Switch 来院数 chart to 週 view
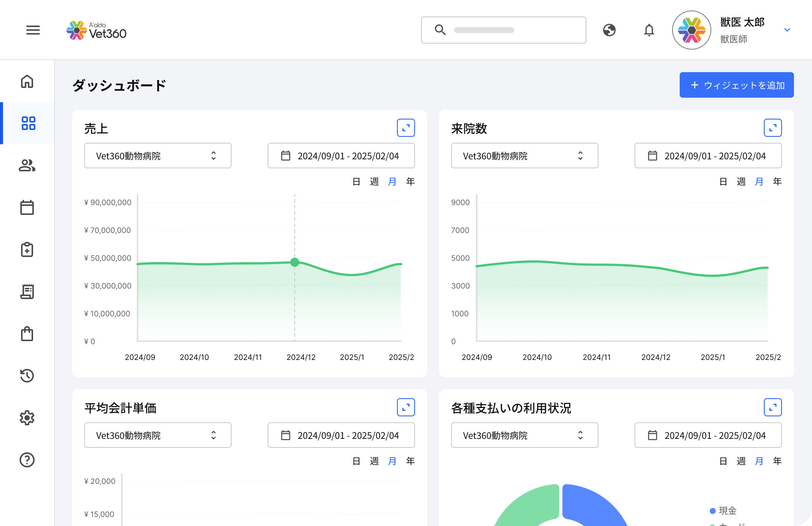The height and width of the screenshot is (526, 812). 741,182
